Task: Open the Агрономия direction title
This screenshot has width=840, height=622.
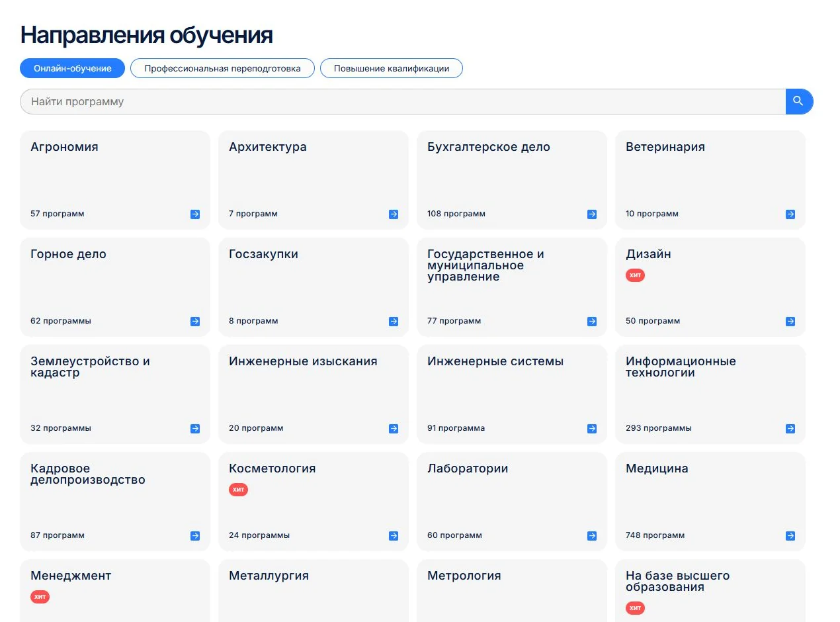Action: (x=64, y=147)
